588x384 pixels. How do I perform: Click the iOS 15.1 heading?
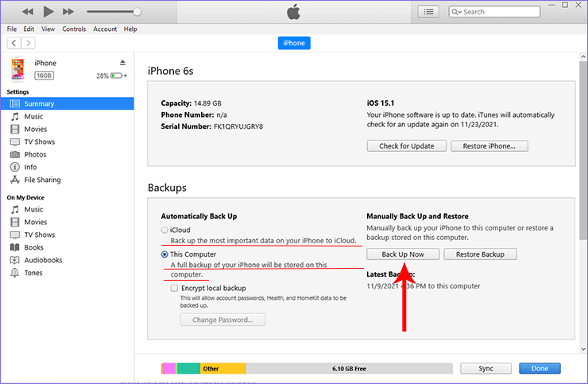pyautogui.click(x=381, y=103)
